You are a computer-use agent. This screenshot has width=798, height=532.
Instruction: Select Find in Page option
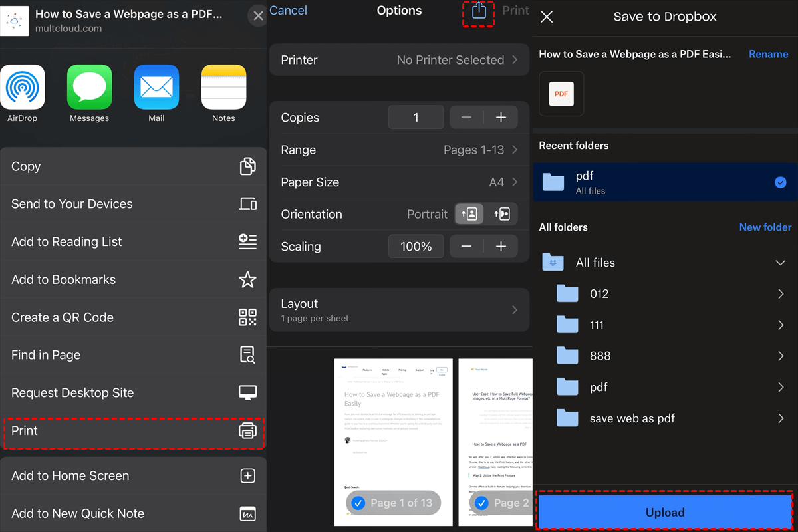click(x=133, y=355)
